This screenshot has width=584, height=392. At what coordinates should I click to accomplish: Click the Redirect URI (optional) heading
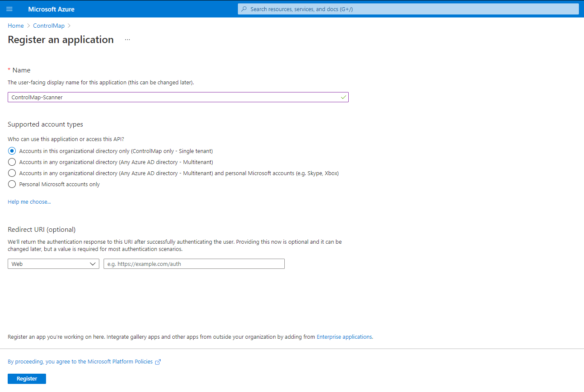(x=42, y=229)
